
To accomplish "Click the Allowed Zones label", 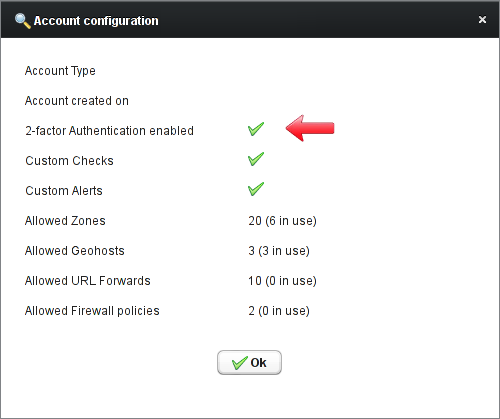I will (x=65, y=221).
